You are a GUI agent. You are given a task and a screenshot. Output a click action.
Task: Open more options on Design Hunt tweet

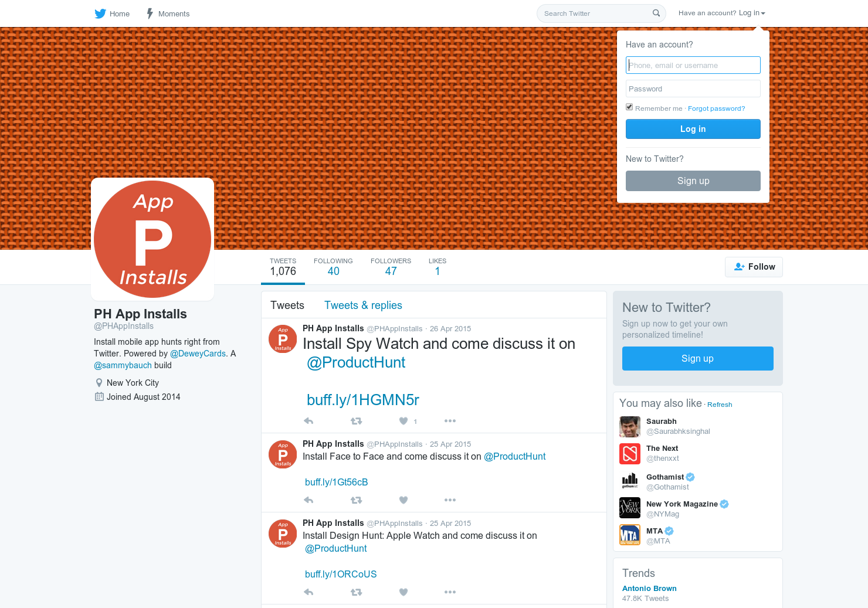pyautogui.click(x=450, y=592)
